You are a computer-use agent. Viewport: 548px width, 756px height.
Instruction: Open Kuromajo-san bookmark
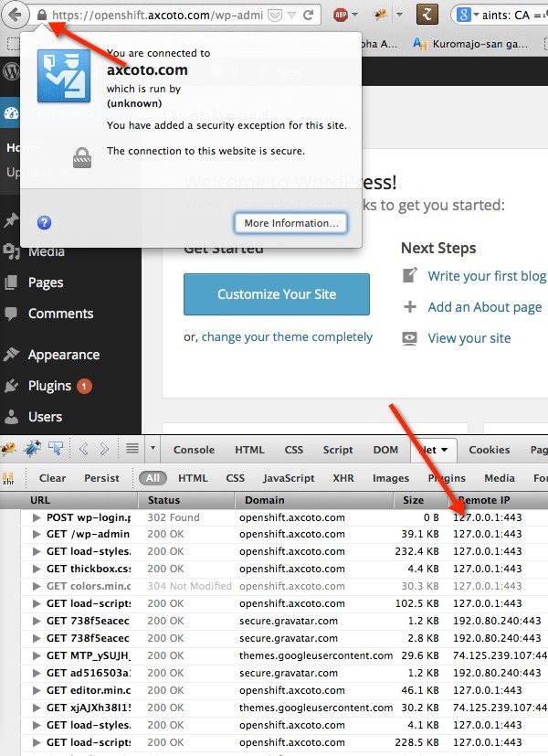[x=472, y=44]
